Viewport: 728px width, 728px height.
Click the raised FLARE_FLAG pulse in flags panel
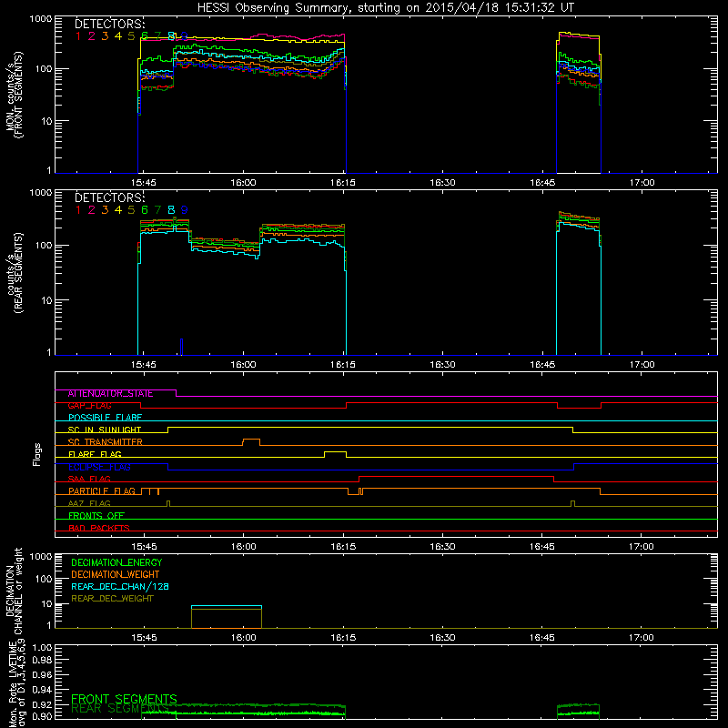point(335,454)
